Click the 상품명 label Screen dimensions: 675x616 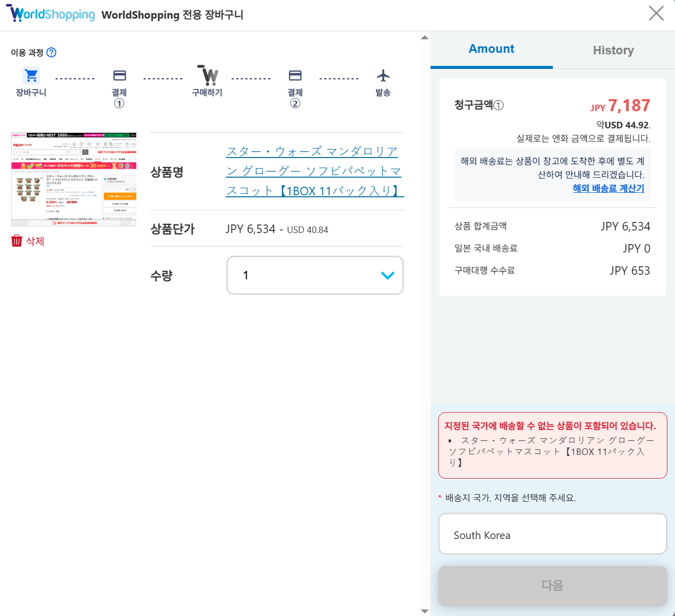coord(167,172)
